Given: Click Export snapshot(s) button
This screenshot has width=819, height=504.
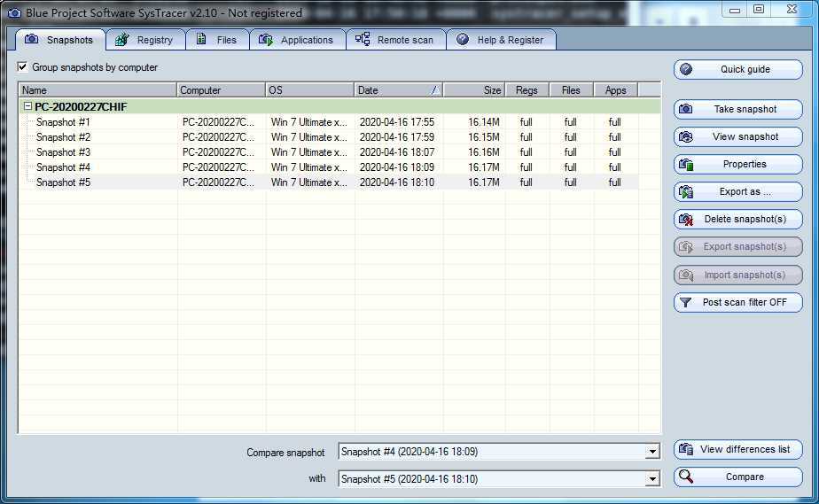Looking at the screenshot, I should pos(738,247).
